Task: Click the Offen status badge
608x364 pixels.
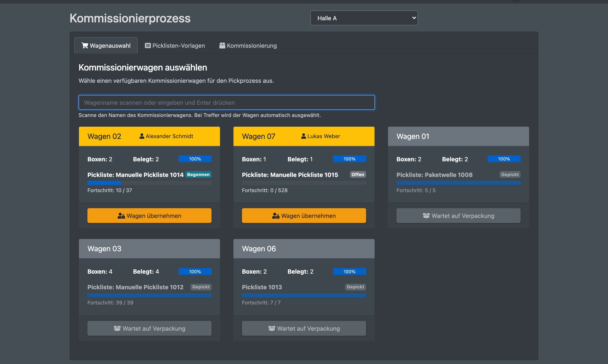Action: [x=358, y=174]
